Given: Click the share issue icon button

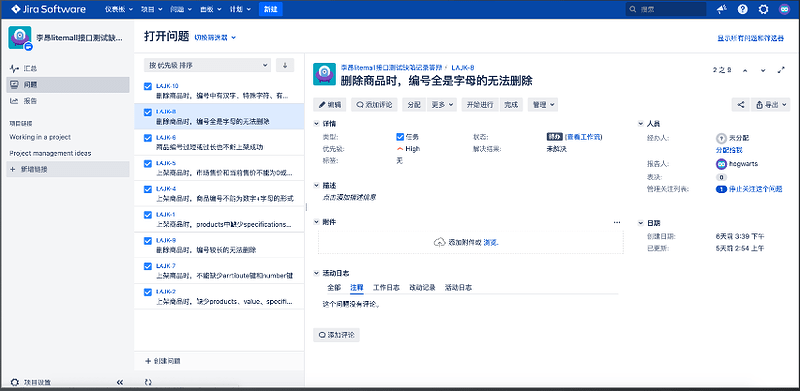Looking at the screenshot, I should [x=740, y=105].
